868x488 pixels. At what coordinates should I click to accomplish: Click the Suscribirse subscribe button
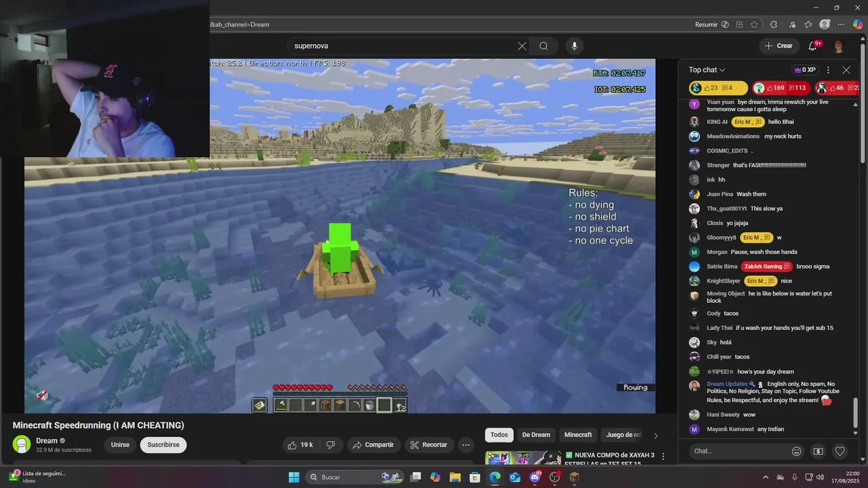tap(163, 445)
